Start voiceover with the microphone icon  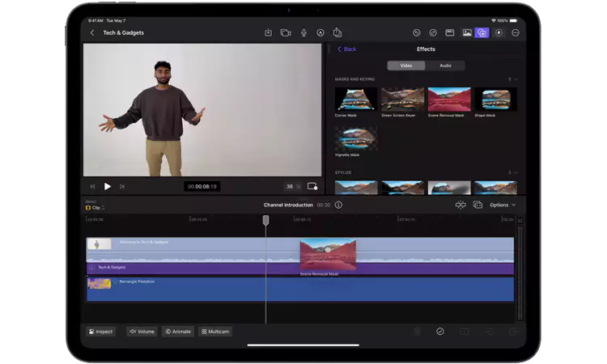click(303, 33)
